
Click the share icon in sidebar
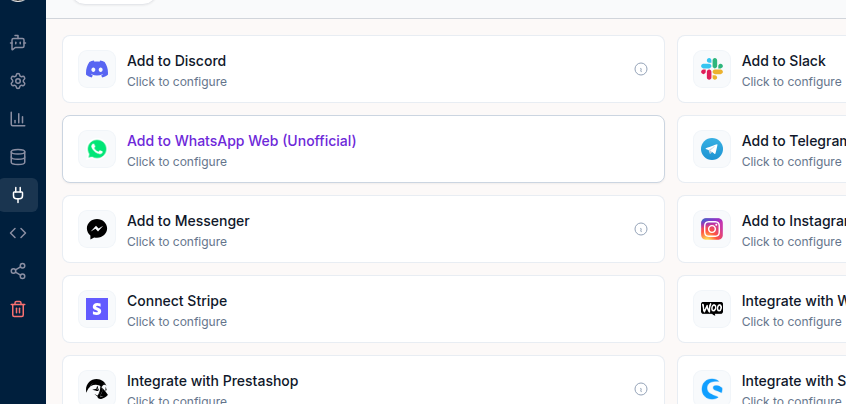pos(18,271)
